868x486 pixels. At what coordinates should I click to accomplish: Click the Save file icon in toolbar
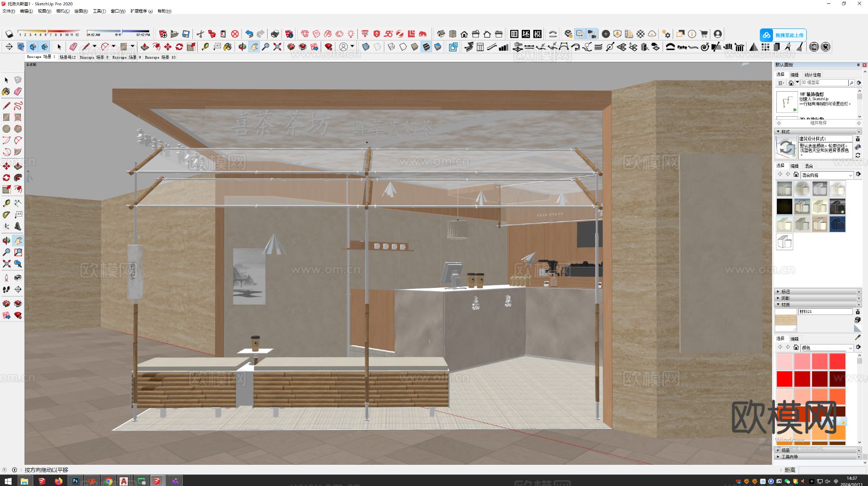(x=186, y=34)
